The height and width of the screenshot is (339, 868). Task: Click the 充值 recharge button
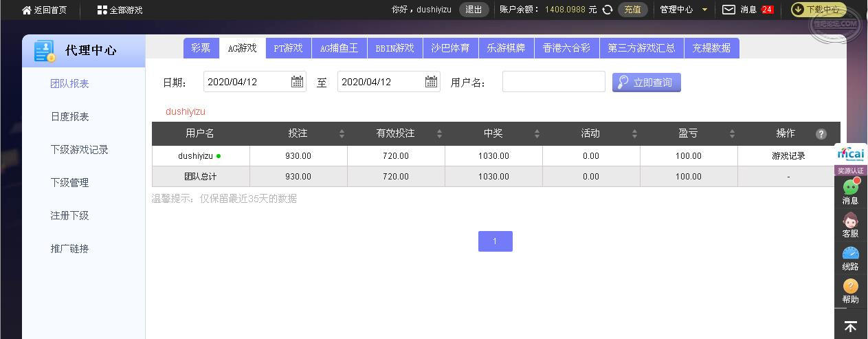point(632,10)
